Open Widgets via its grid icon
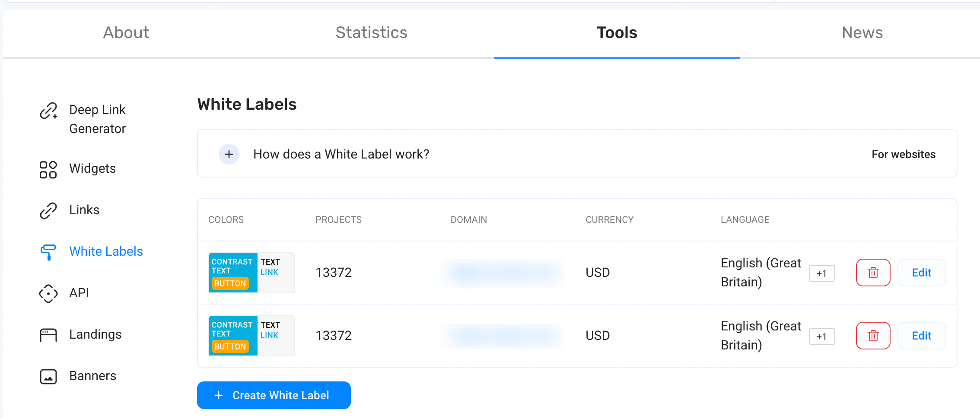The height and width of the screenshot is (419, 980). point(48,169)
